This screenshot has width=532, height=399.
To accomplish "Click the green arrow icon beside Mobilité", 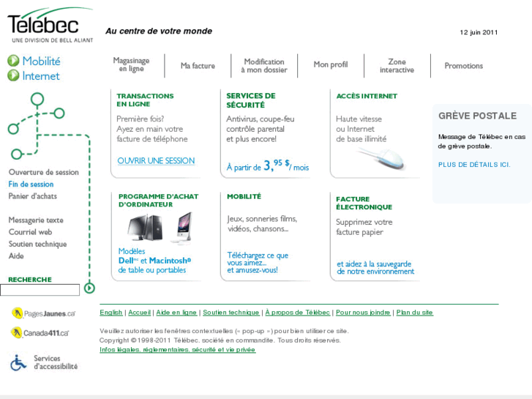I will tap(13, 61).
